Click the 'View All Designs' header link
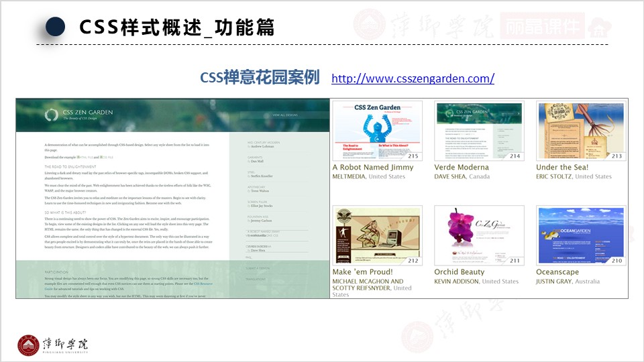Screen dimensions: 644x362 [x=285, y=115]
